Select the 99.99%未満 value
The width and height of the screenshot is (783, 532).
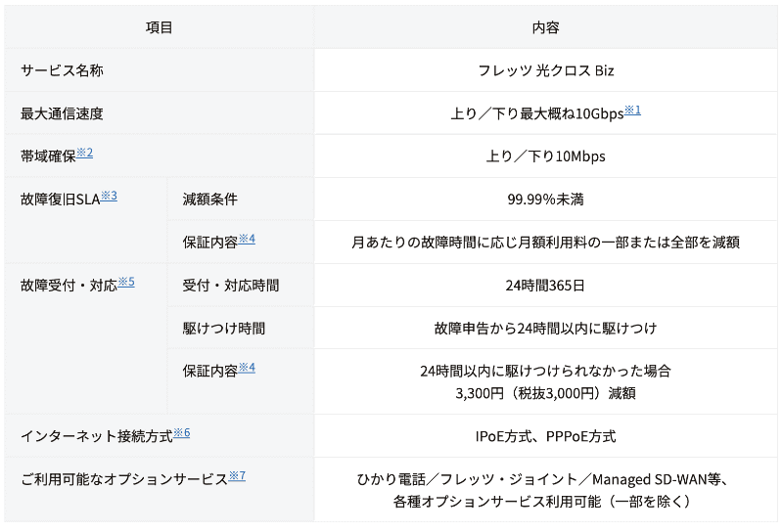[546, 199]
